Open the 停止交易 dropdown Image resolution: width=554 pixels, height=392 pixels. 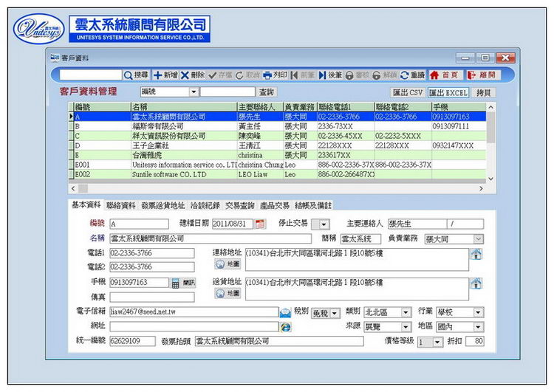pyautogui.click(x=324, y=224)
